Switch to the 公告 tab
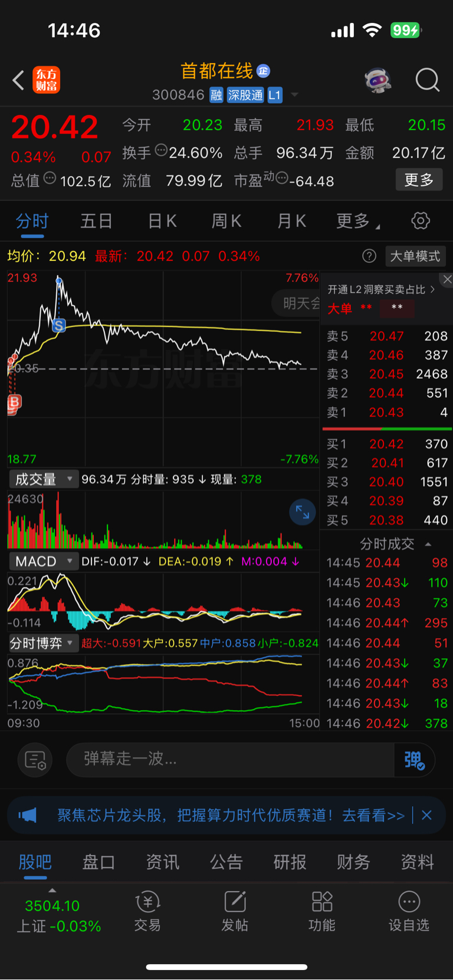The width and height of the screenshot is (453, 980). pyautogui.click(x=226, y=862)
